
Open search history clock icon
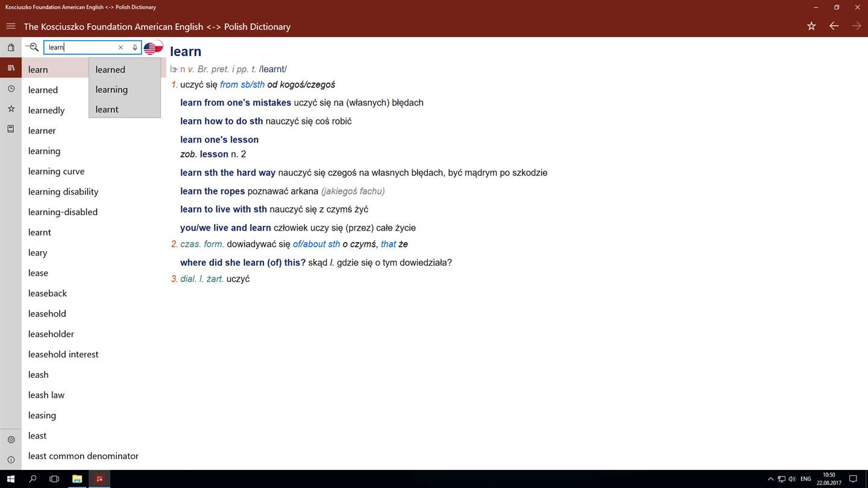pyautogui.click(x=11, y=89)
